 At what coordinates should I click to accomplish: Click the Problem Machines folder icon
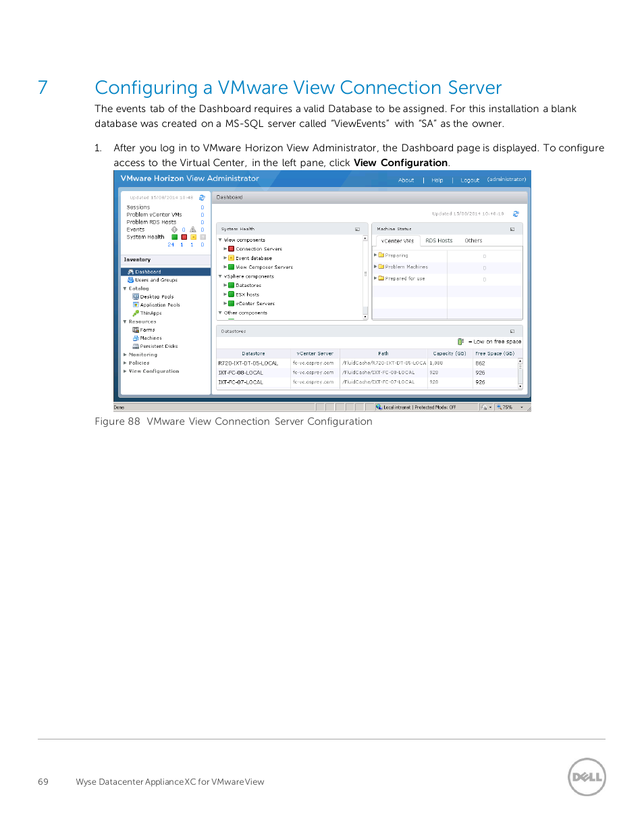381,267
